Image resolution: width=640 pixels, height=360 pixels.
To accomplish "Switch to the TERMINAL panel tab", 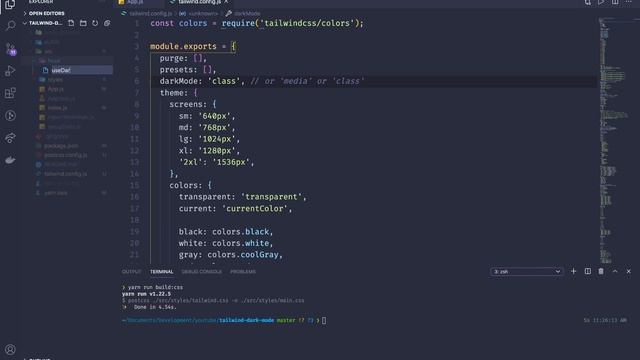I will [x=161, y=271].
